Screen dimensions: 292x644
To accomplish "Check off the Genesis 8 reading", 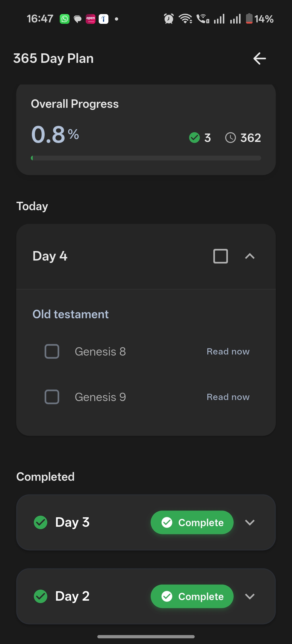I will 52,351.
